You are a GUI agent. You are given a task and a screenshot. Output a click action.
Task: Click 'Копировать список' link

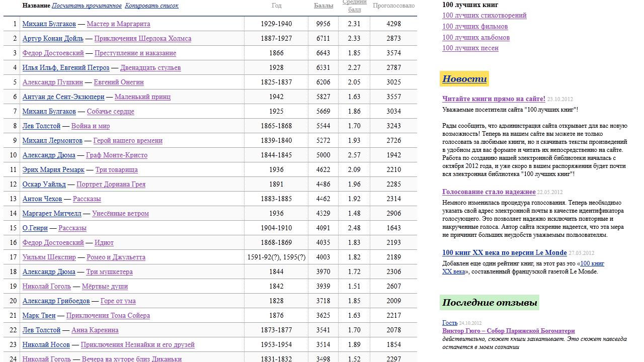[x=151, y=6]
